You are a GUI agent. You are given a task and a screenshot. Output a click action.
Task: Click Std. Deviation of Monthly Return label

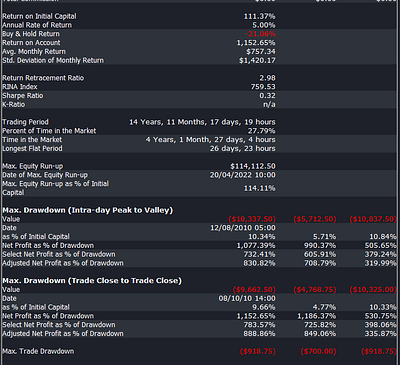tap(53, 60)
